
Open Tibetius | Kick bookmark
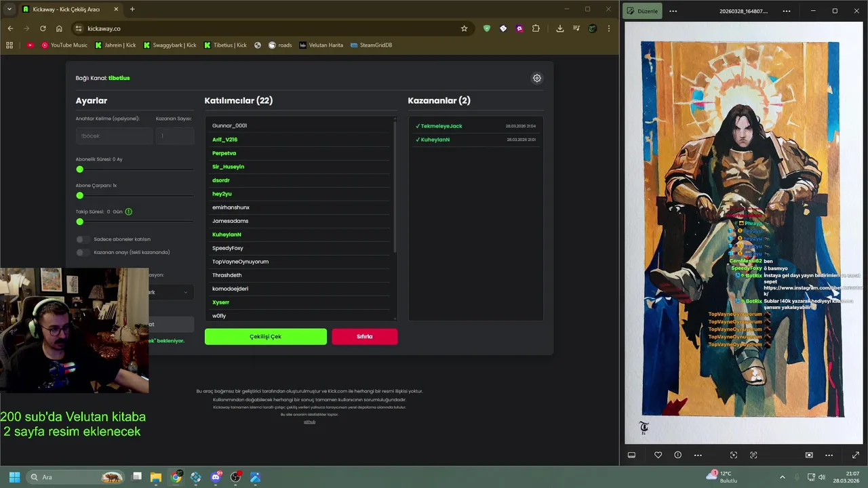click(225, 45)
